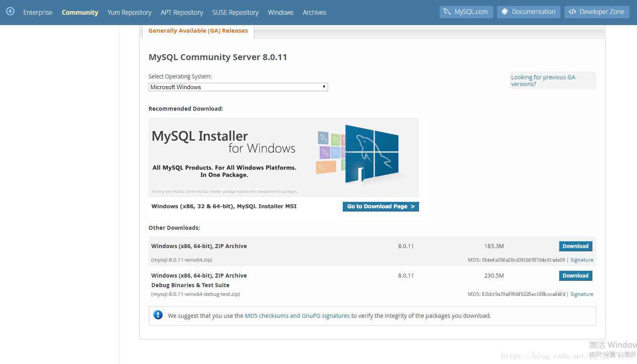Click the 'Recommended Download:' label
637x364 pixels.
point(186,109)
